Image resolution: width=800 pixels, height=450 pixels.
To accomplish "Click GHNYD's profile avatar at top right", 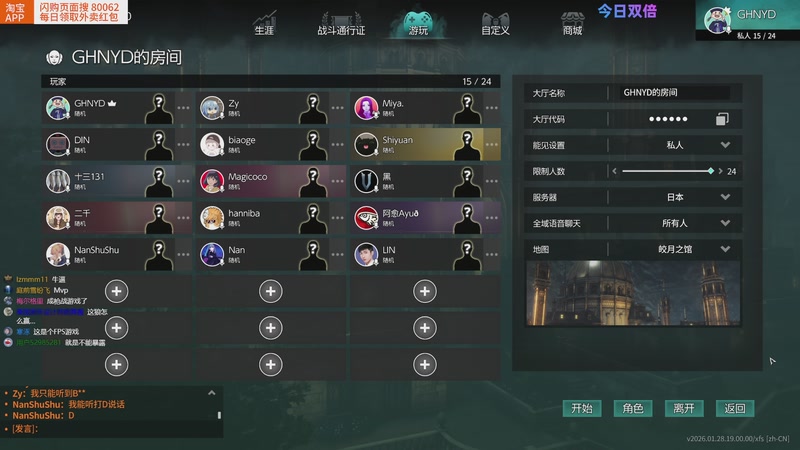I will point(717,20).
